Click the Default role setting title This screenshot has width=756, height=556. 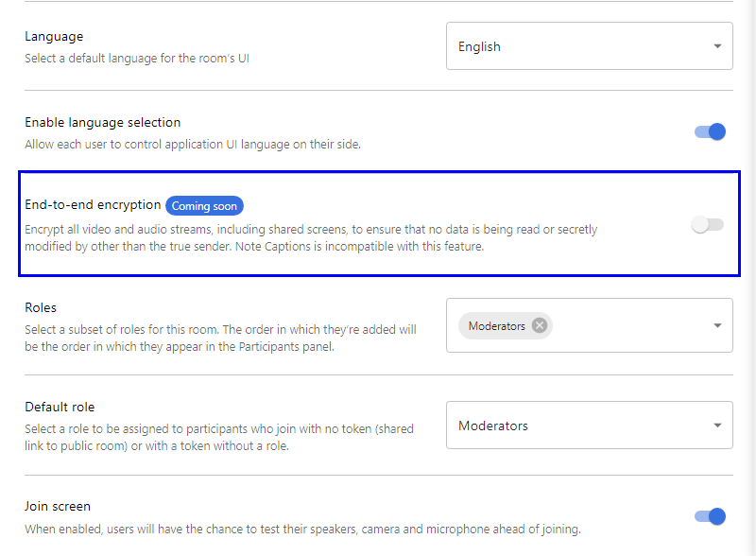60,407
